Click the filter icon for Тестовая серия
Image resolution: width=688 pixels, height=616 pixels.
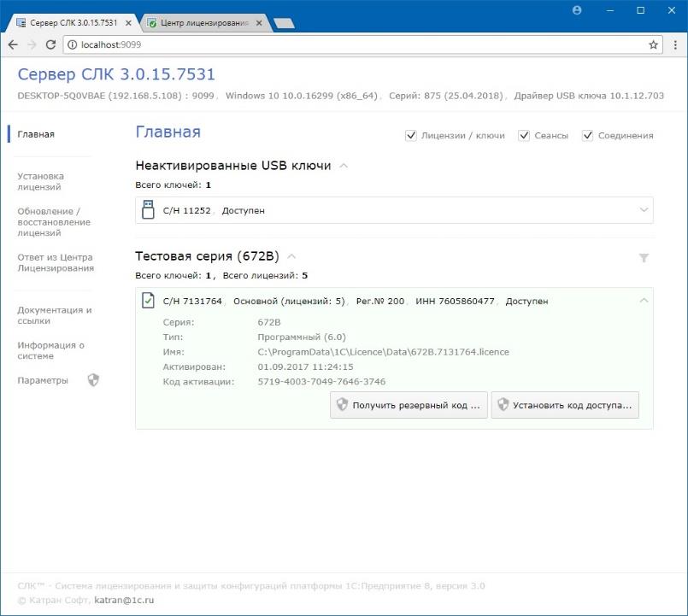point(644,257)
